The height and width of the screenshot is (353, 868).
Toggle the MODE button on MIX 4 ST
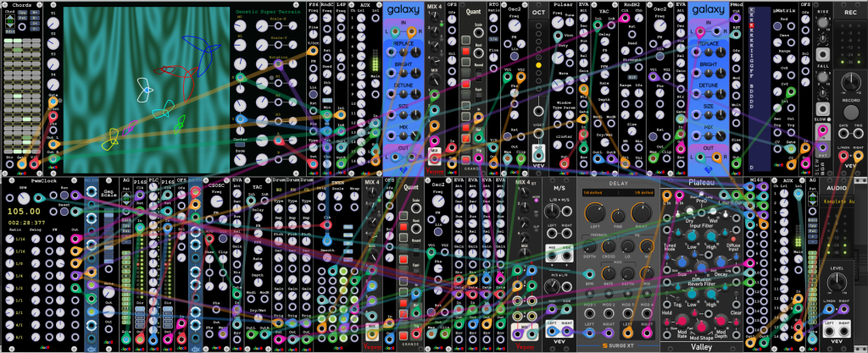click(536, 201)
